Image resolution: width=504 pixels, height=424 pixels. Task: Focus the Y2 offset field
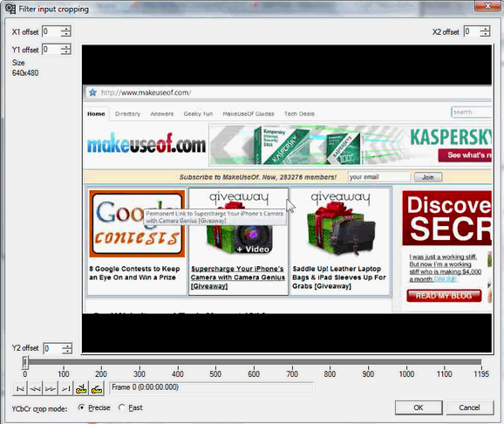click(x=52, y=348)
